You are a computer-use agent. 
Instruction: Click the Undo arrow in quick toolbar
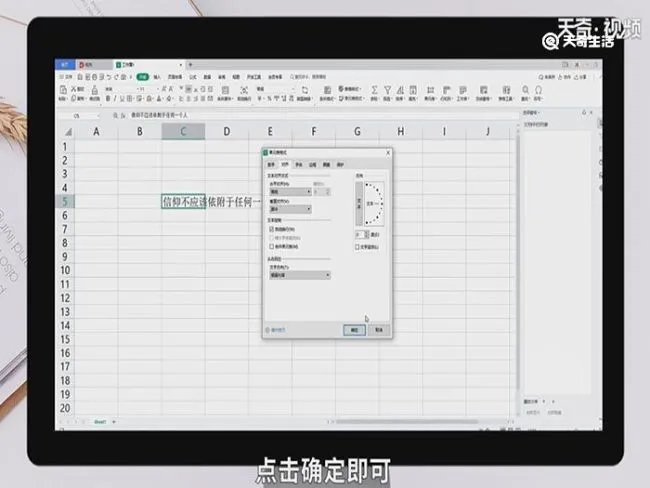click(109, 77)
